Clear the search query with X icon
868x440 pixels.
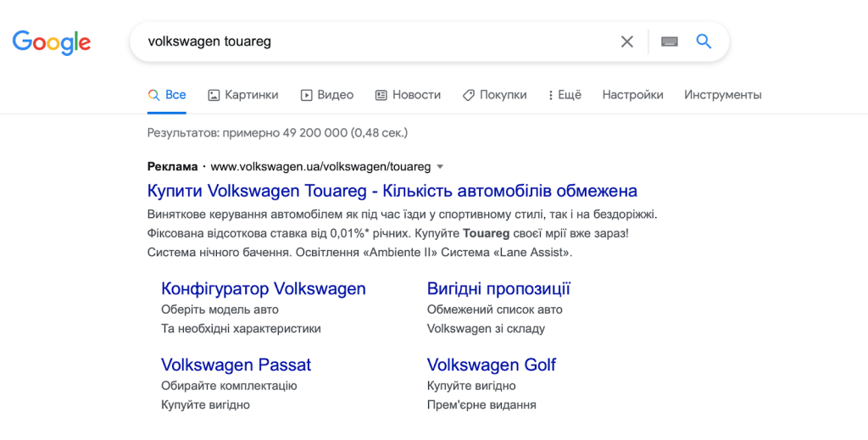(626, 42)
